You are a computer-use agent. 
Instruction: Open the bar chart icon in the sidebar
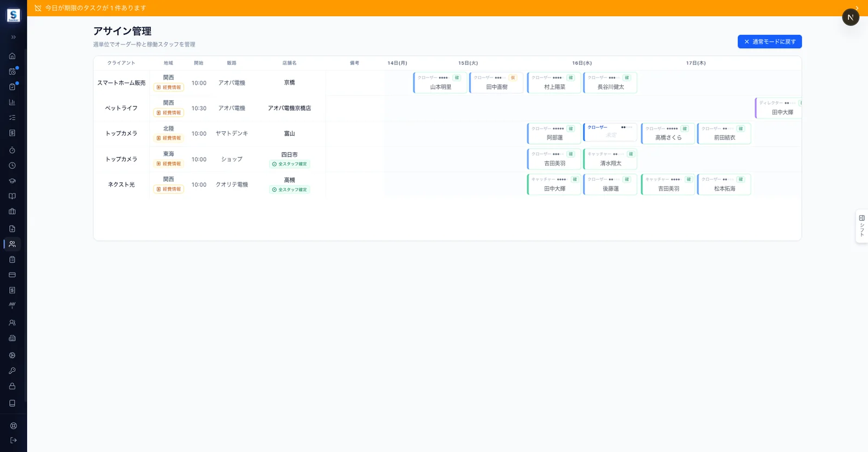[x=12, y=102]
